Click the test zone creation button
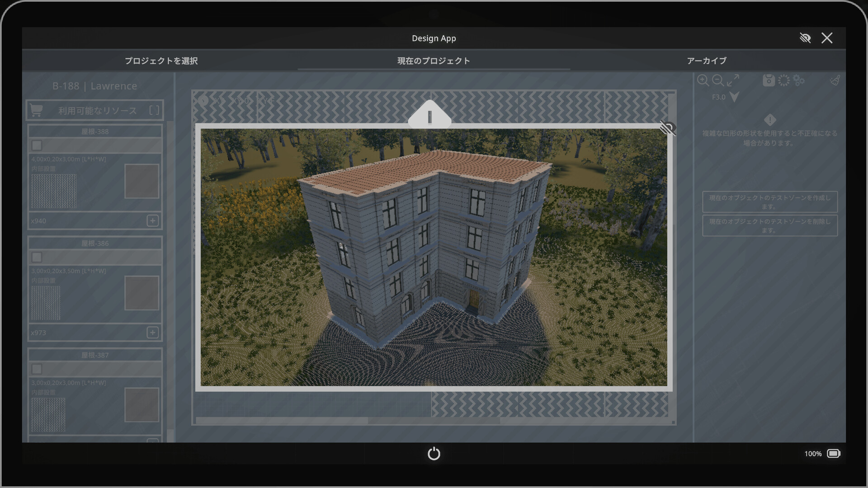 point(769,202)
